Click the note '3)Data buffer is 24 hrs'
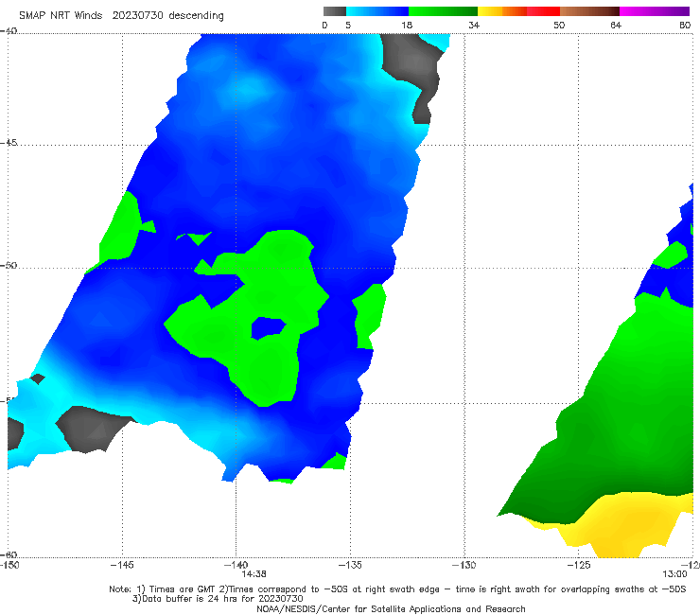The height and width of the screenshot is (615, 700). (x=218, y=599)
